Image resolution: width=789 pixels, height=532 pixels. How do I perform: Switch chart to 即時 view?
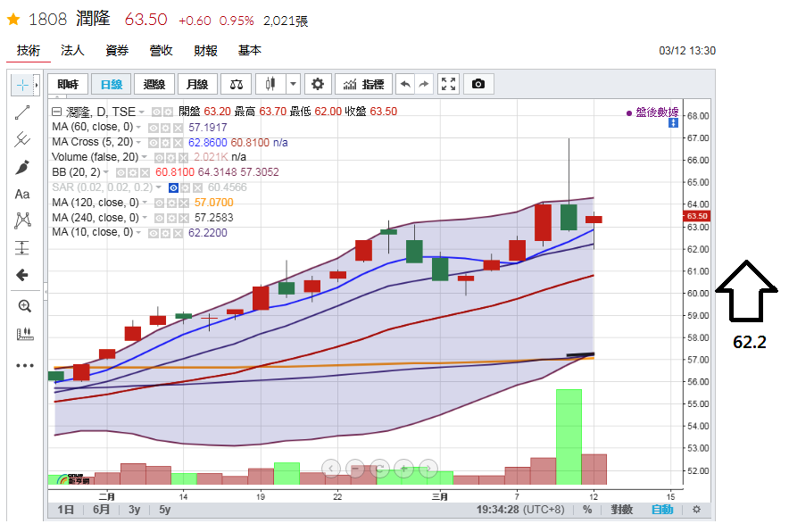(x=68, y=84)
